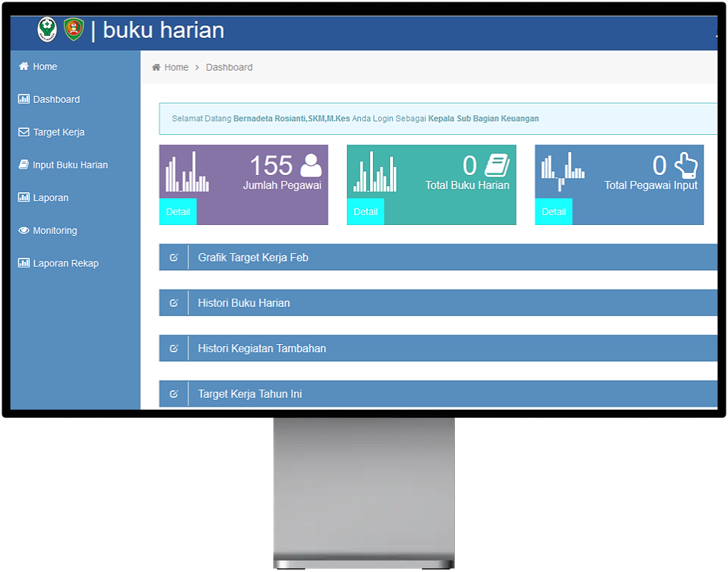Click the pointing hand icon on Total Pegawai Input
This screenshot has width=728, height=572.
[686, 165]
